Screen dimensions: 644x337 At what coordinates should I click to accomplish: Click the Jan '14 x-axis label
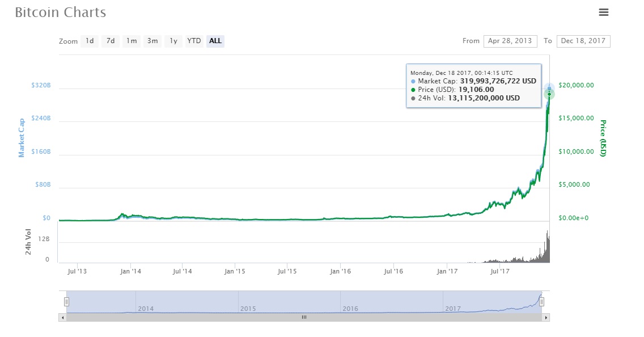coord(130,271)
